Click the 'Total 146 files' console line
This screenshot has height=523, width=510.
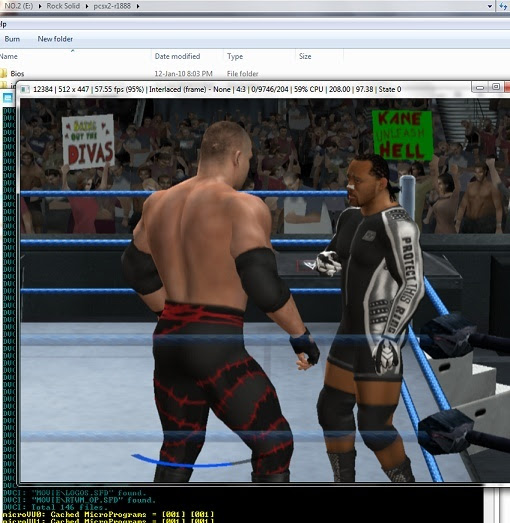point(56,507)
